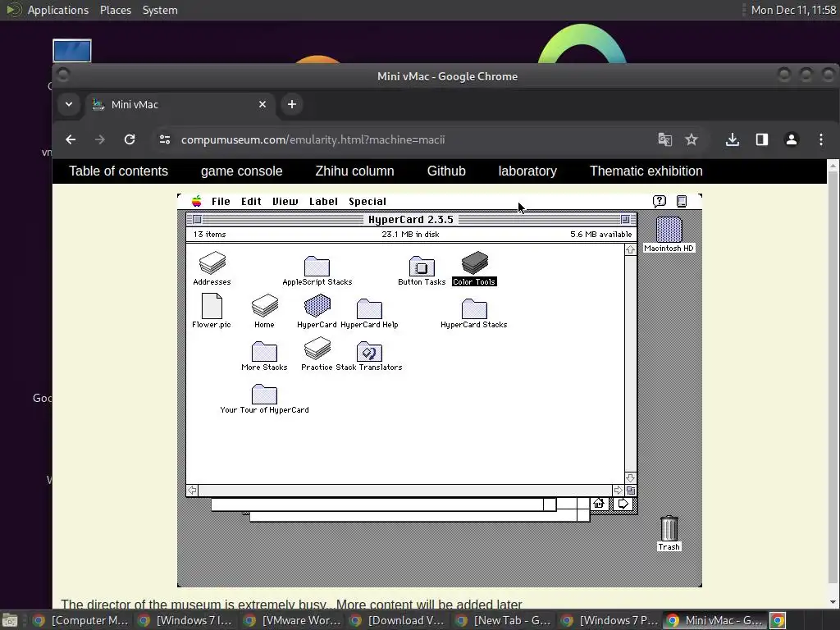Open the Zhihu column link
The width and height of the screenshot is (840, 630).
(354, 171)
